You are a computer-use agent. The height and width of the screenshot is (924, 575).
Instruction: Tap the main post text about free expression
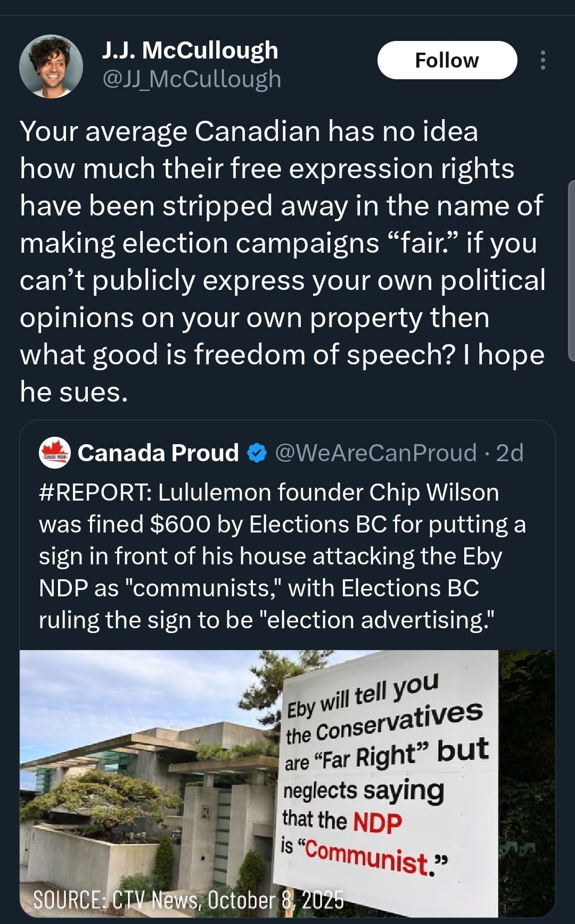pos(282,261)
